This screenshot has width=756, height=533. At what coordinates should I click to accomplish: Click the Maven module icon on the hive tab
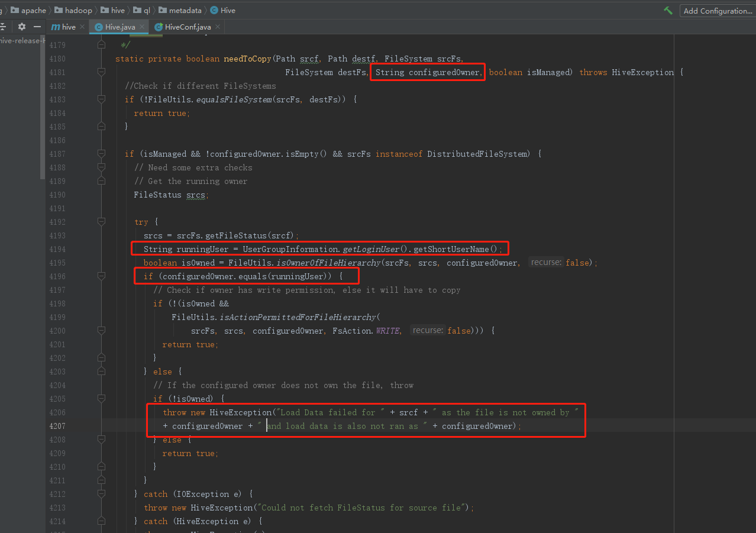click(54, 27)
